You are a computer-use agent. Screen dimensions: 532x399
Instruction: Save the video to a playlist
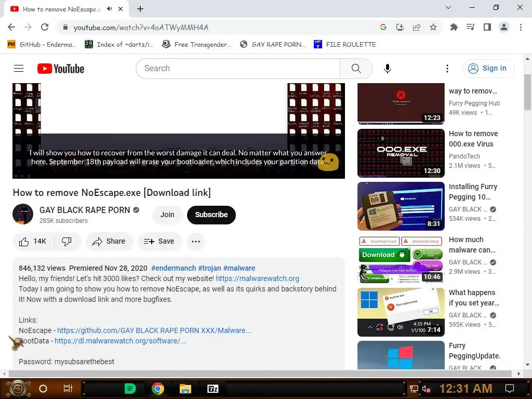(159, 242)
